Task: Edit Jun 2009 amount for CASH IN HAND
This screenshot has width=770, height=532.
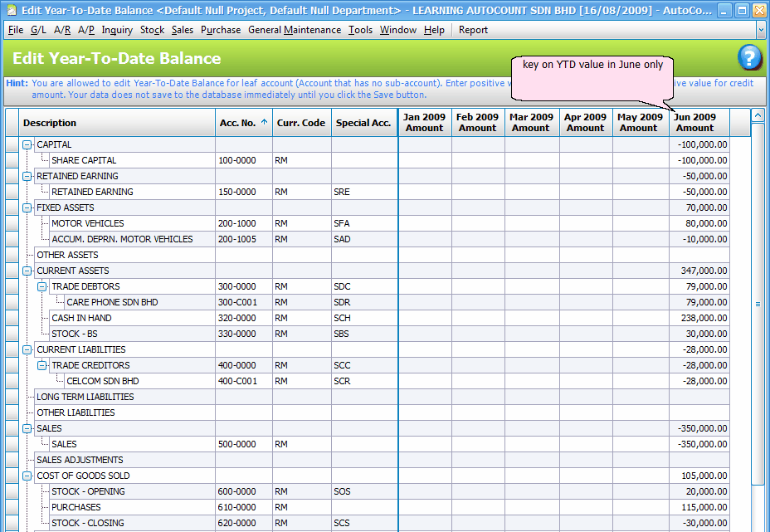Action: point(699,319)
